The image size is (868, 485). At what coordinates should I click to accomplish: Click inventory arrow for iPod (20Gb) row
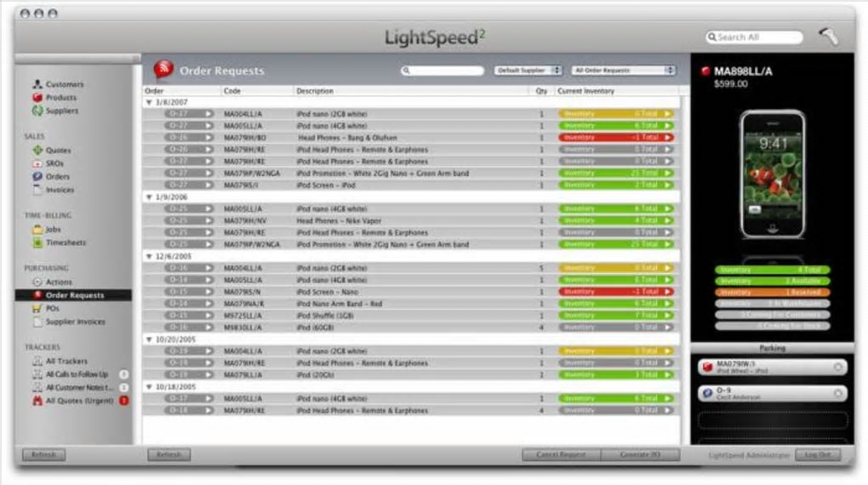click(668, 375)
